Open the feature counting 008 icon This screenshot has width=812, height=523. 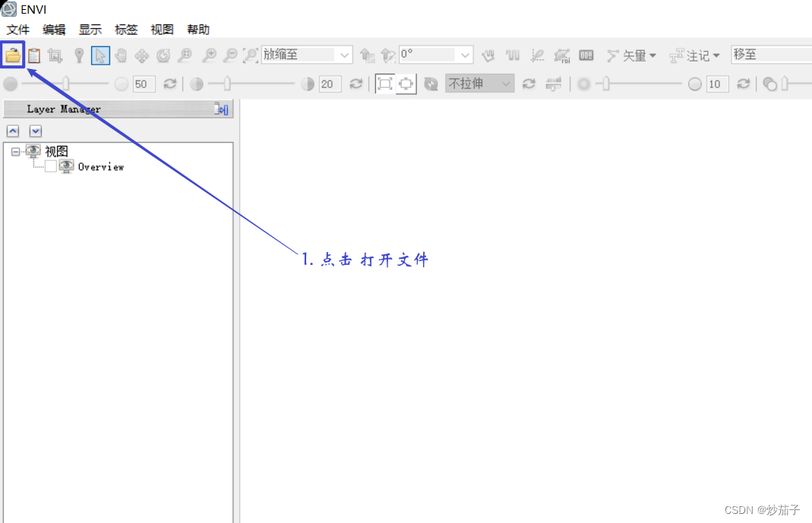(586, 55)
